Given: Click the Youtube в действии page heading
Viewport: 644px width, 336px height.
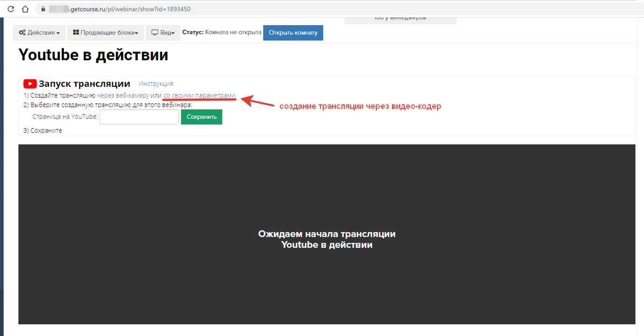Looking at the screenshot, I should [x=93, y=55].
